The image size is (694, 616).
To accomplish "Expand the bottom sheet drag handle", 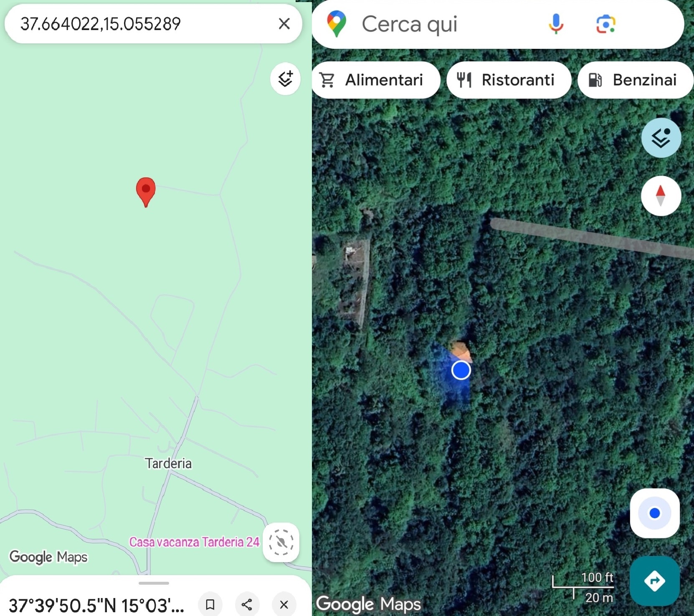I will coord(154,583).
